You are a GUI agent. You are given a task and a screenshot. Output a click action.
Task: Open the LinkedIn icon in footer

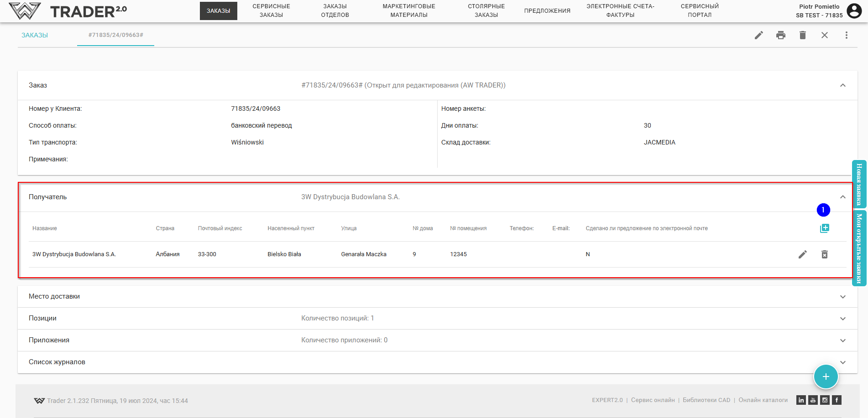coord(801,400)
